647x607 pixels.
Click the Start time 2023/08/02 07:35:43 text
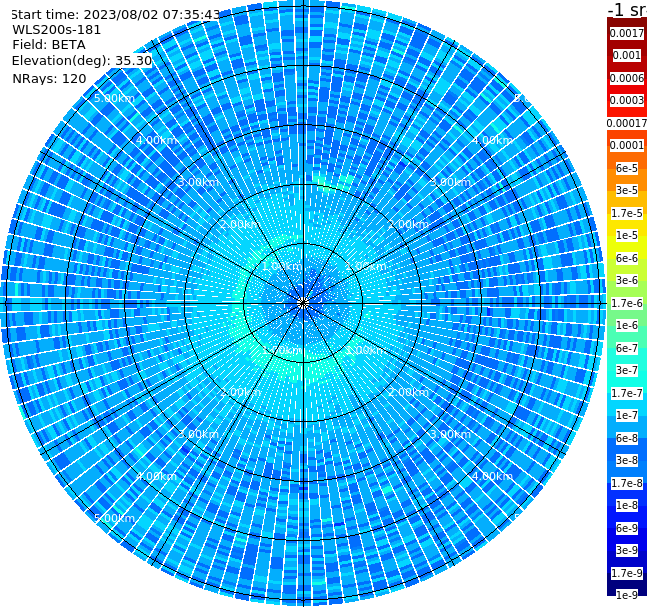pos(116,15)
